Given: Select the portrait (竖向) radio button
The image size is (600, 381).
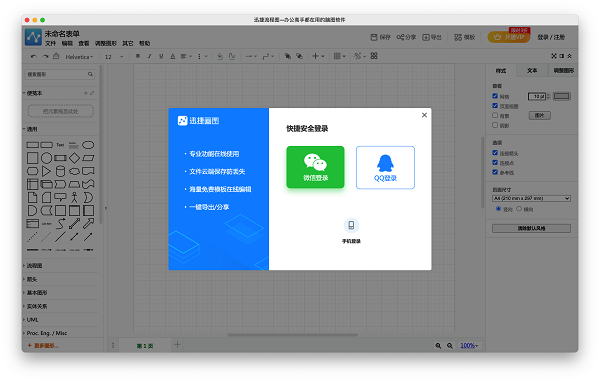Looking at the screenshot, I should pos(498,209).
